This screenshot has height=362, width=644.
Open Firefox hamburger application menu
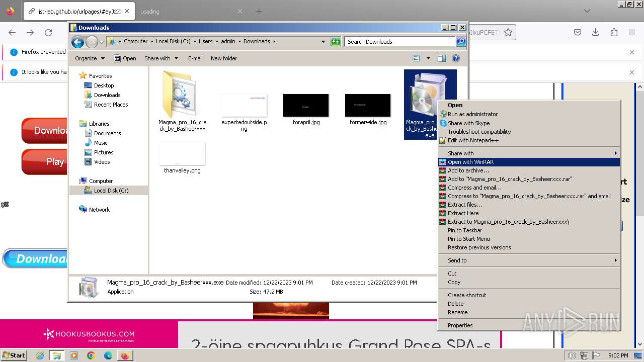click(632, 32)
